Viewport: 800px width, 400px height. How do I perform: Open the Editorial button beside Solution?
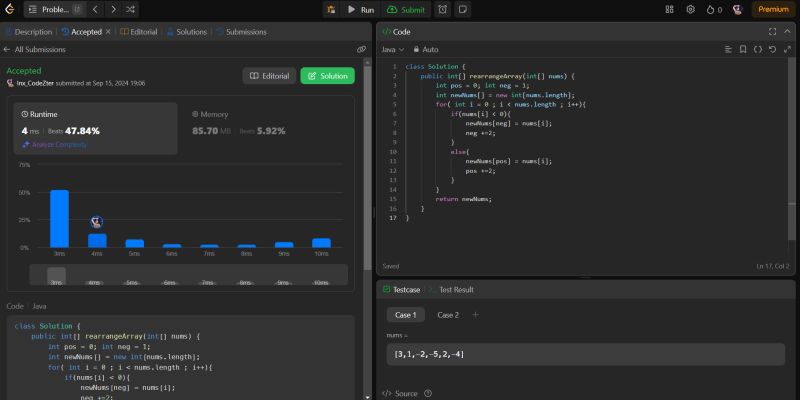coord(269,76)
